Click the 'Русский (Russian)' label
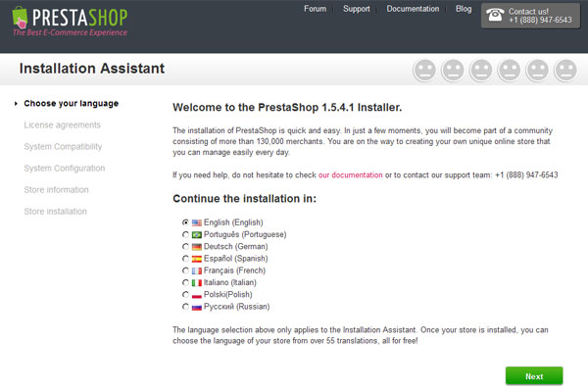The image size is (588, 392). 236,307
